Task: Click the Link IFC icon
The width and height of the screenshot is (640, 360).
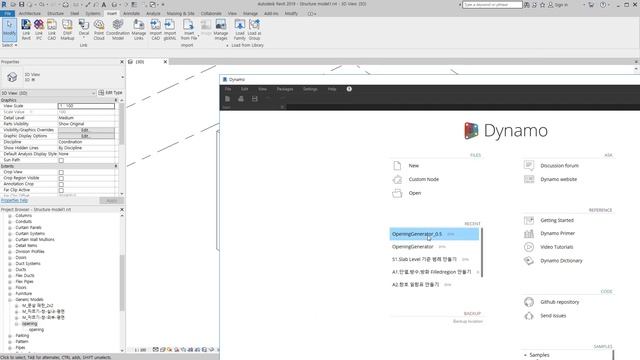Action: pos(39,30)
